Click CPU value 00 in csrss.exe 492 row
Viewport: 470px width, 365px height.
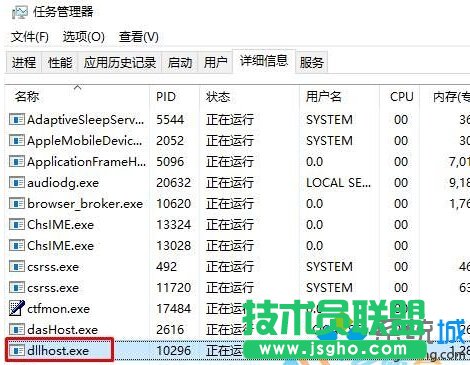point(401,267)
